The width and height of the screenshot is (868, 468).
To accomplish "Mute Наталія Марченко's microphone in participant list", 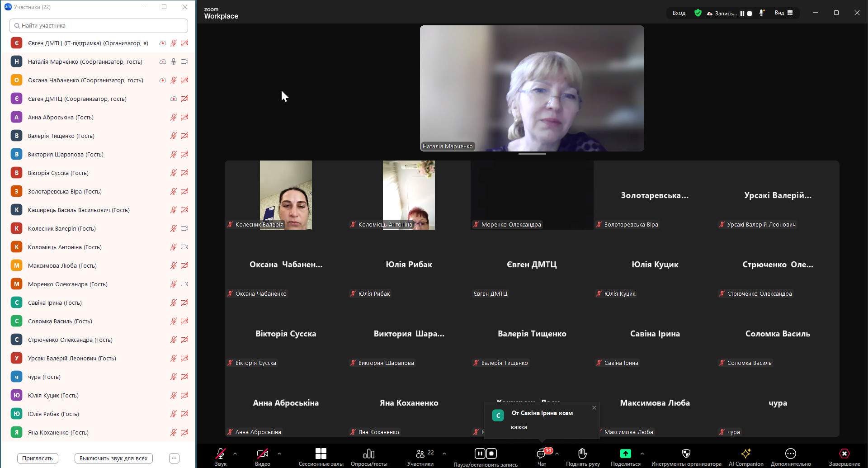I will [x=174, y=61].
